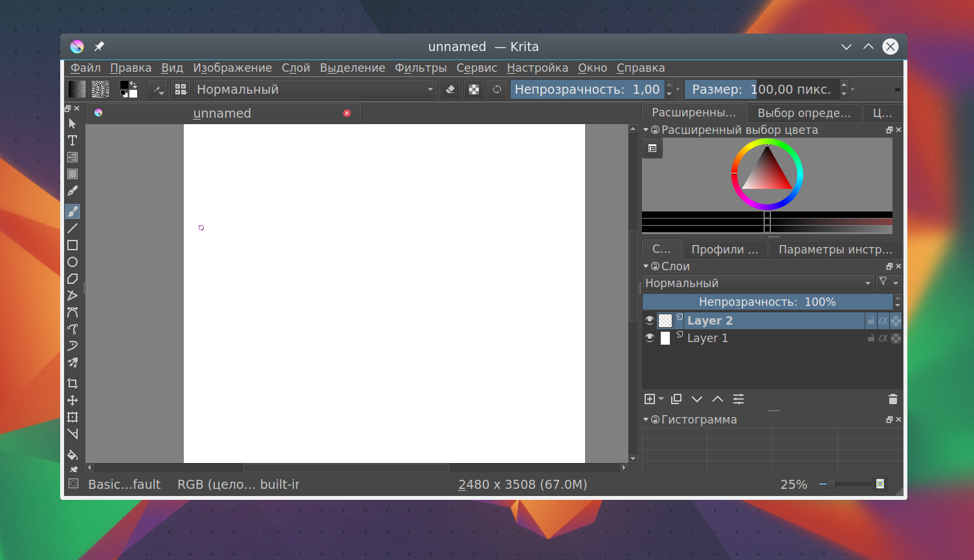Screen dimensions: 974x560
Task: Open the pattern chooser in toolbar
Action: coord(100,89)
